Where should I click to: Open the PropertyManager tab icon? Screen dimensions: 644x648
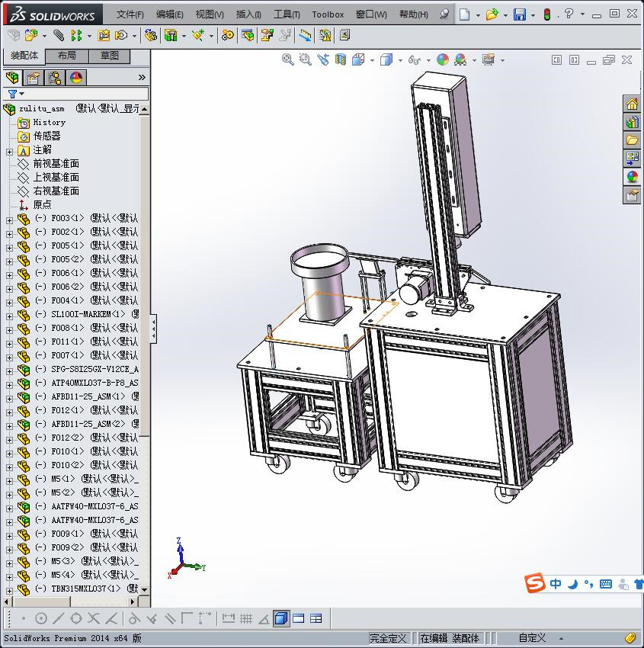pos(34,78)
